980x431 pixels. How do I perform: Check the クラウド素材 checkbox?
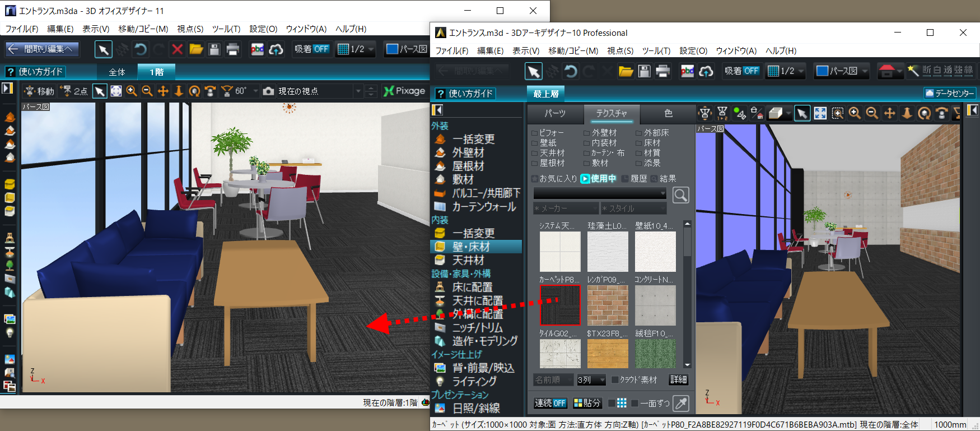615,380
